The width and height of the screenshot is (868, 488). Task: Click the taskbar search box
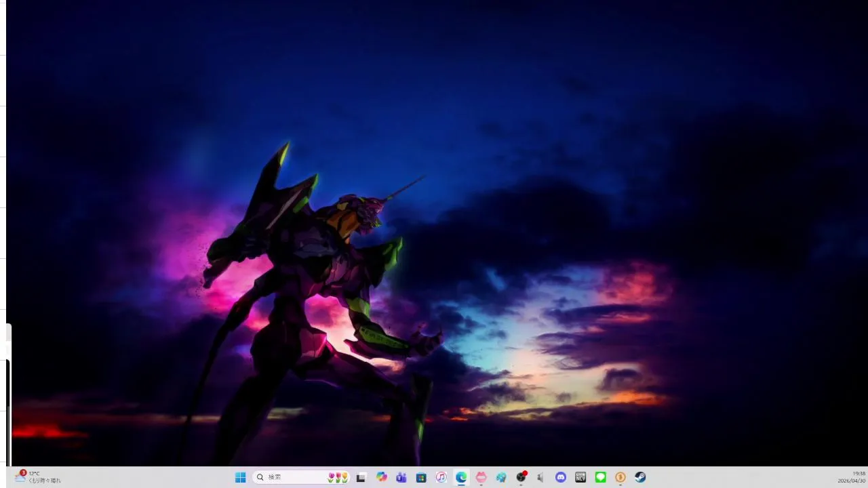302,477
